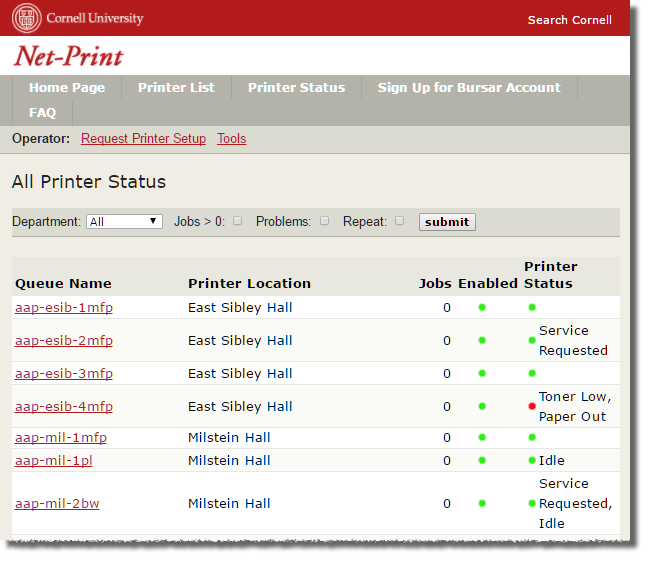The width and height of the screenshot is (650, 564).
Task: Click the Jobs column header
Action: (x=435, y=283)
